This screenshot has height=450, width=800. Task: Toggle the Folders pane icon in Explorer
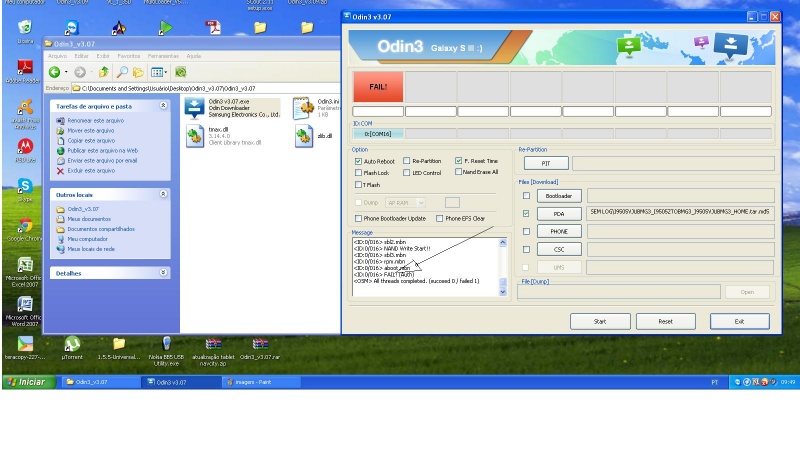tap(138, 72)
